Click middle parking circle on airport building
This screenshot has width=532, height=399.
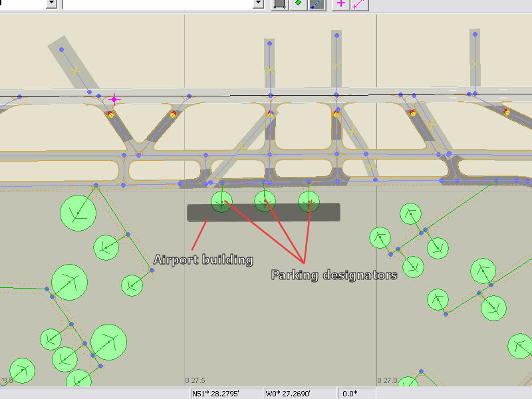265,201
